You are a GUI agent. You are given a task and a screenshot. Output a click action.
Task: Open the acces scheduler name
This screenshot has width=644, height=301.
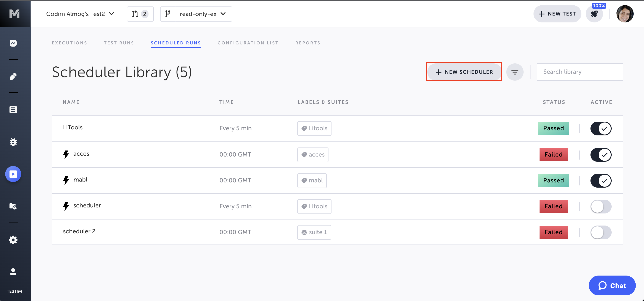81,154
